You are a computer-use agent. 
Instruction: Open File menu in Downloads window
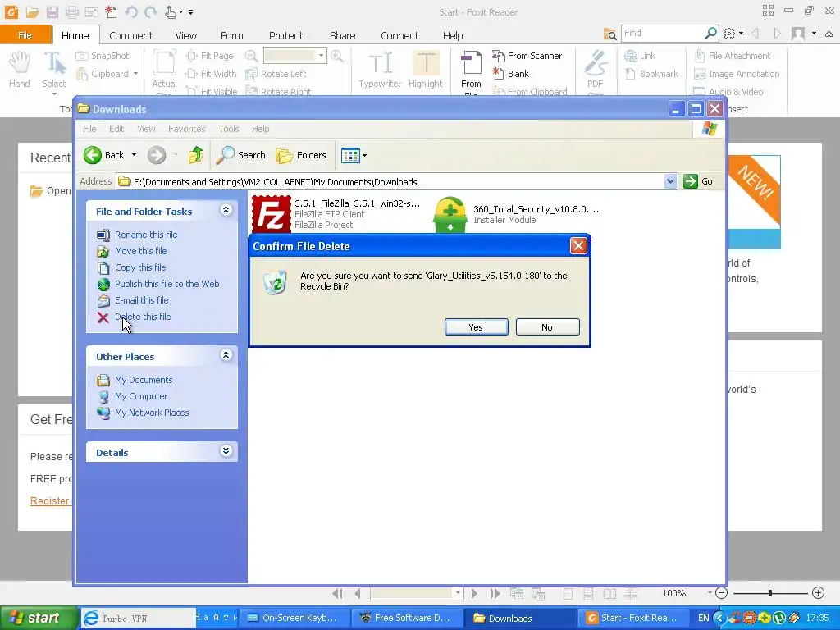coord(89,129)
